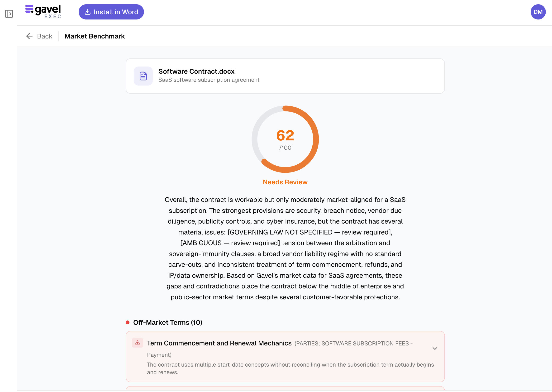552x392 pixels.
Task: Click the red dot beside Off-Market Terms
Action: [x=128, y=322]
